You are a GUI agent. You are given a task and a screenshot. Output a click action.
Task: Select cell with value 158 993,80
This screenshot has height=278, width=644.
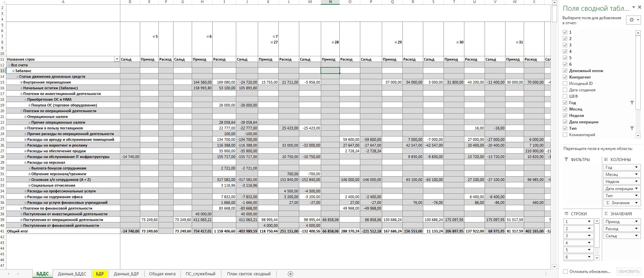click(x=202, y=88)
